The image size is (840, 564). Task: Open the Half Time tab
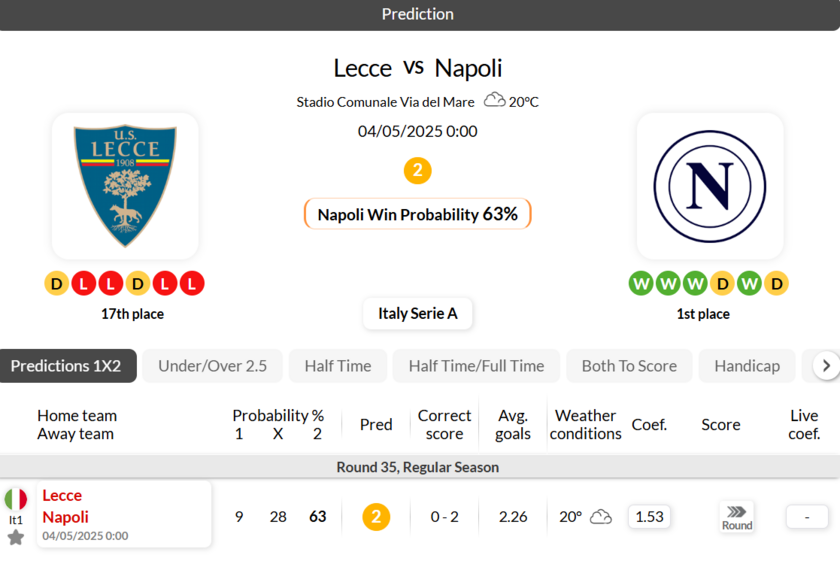tap(338, 366)
